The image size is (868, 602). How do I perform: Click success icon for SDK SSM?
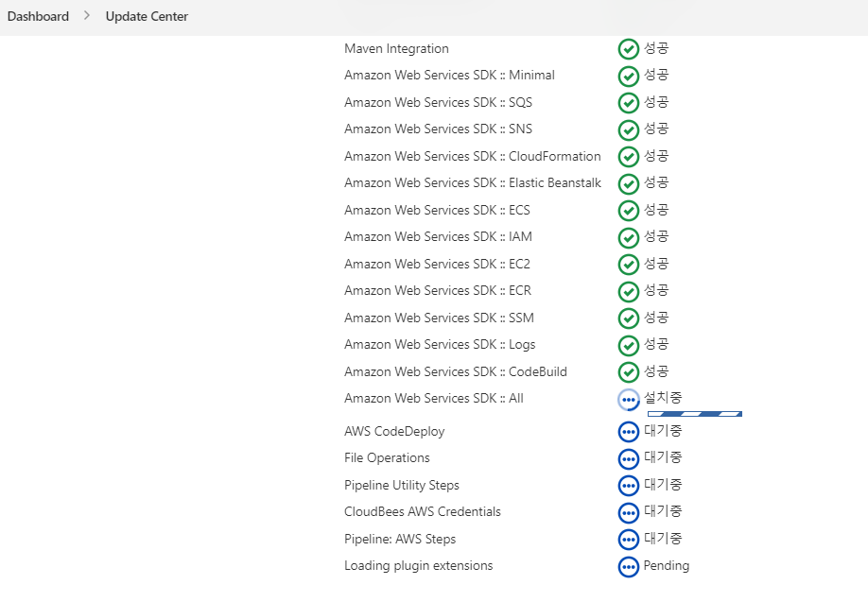coord(628,318)
